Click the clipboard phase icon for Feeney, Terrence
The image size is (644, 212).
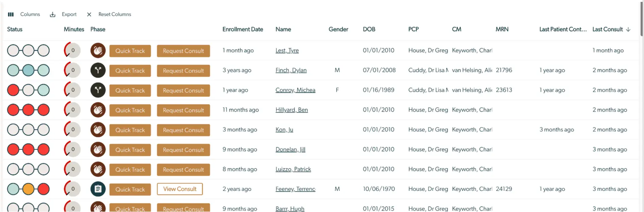[98, 189]
